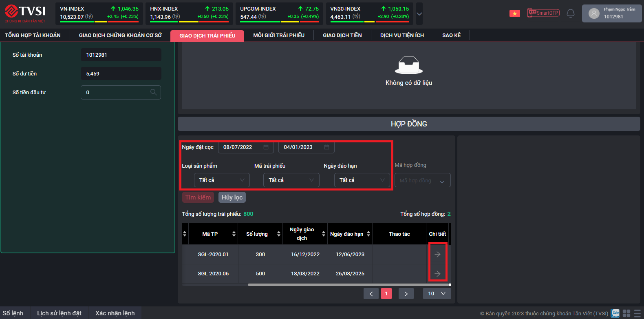
Task: Click the Zalo chat icon
Action: click(x=615, y=313)
